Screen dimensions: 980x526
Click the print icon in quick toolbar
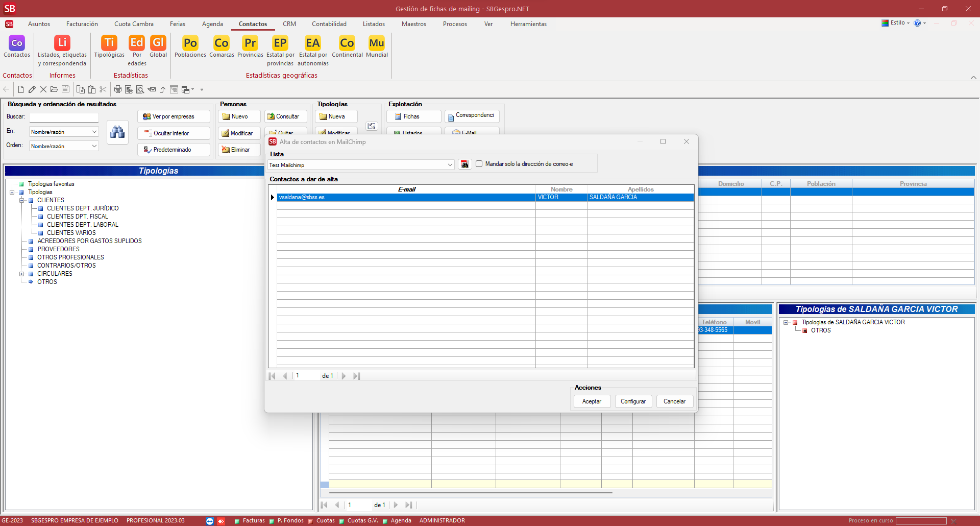[x=118, y=89]
